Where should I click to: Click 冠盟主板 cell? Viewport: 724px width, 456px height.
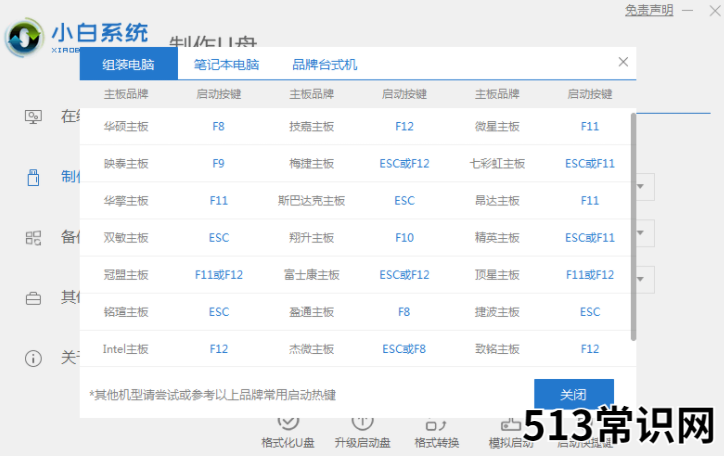click(126, 275)
